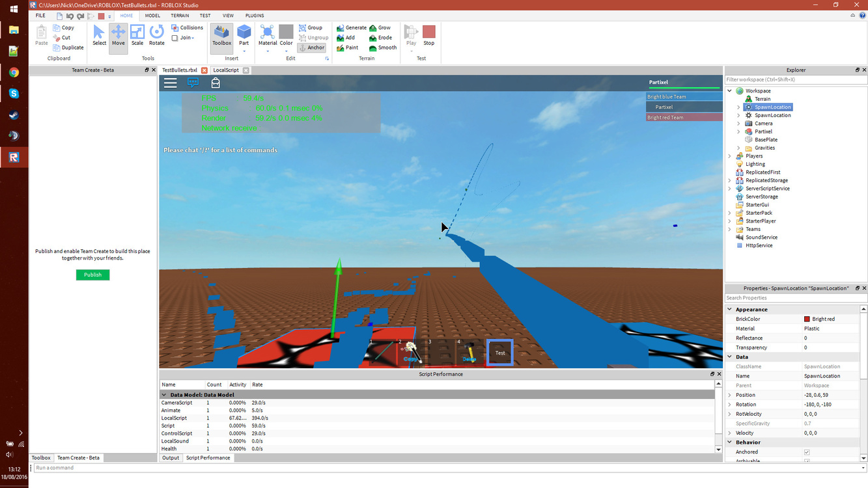
Task: Collapse the Data Model group row
Action: (164, 395)
